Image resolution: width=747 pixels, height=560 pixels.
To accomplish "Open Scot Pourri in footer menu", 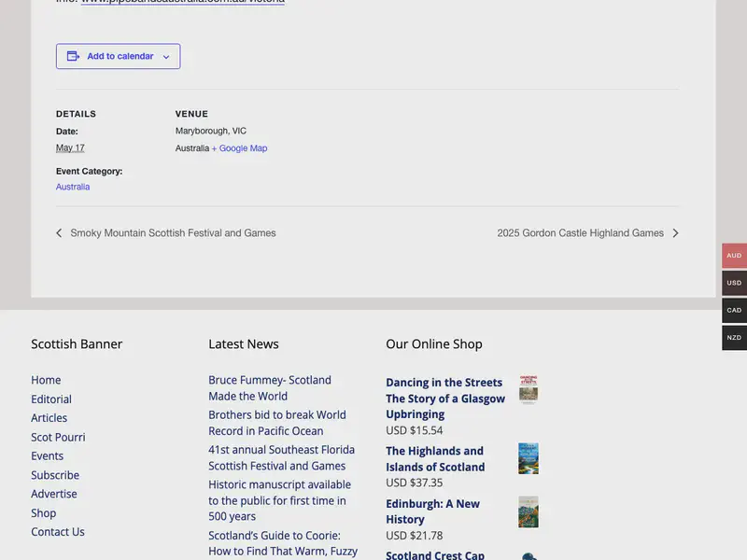I will click(x=58, y=437).
